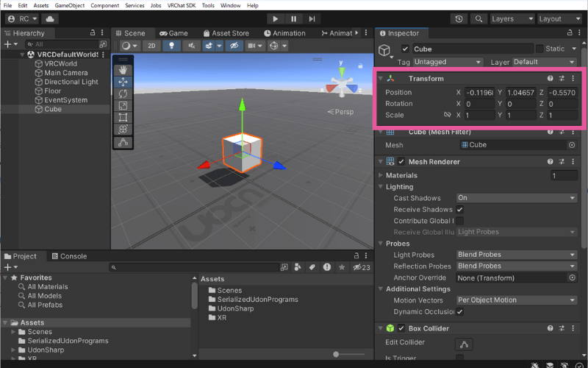
Task: Open the GameObject menu
Action: [x=69, y=5]
